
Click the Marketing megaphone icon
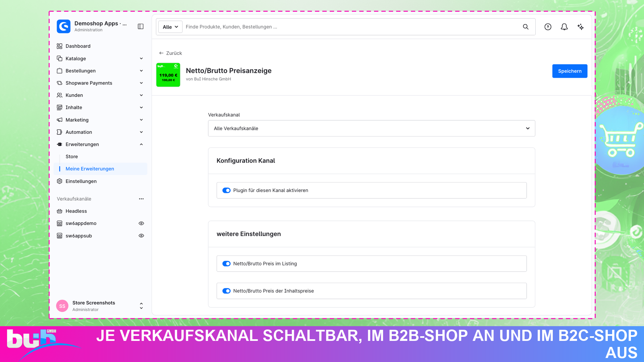tap(59, 120)
